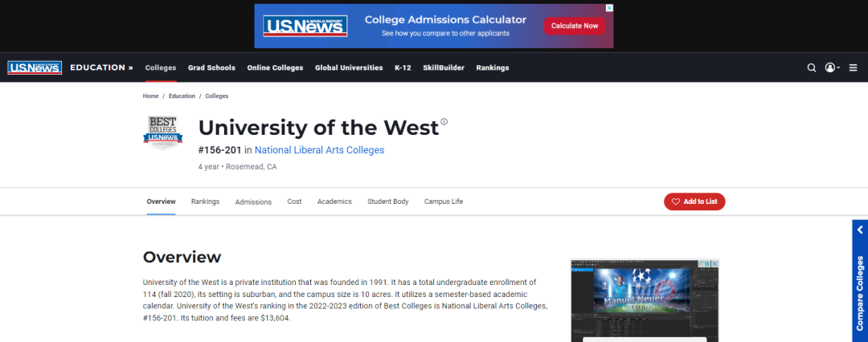Close the top banner ad

click(x=609, y=8)
